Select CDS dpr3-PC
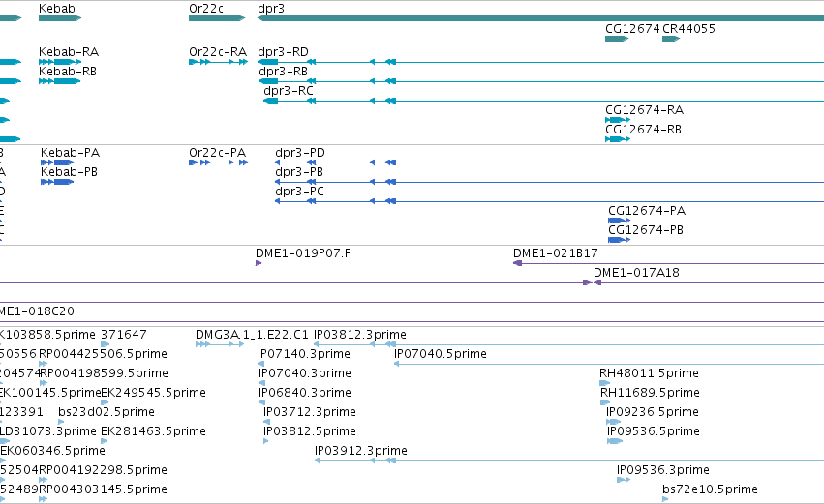Viewport: 824px width, 504px height. (x=550, y=201)
